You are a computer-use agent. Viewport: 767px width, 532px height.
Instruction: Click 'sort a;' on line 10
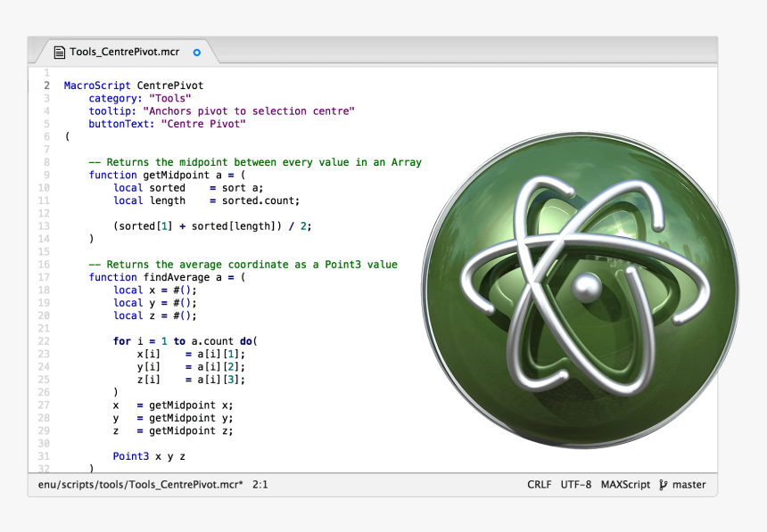(243, 188)
